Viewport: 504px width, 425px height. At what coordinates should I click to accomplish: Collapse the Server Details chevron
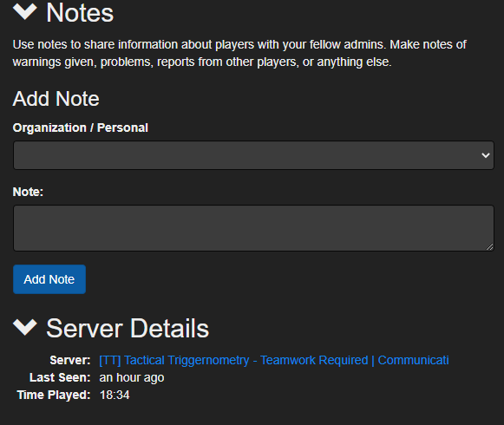coord(25,327)
